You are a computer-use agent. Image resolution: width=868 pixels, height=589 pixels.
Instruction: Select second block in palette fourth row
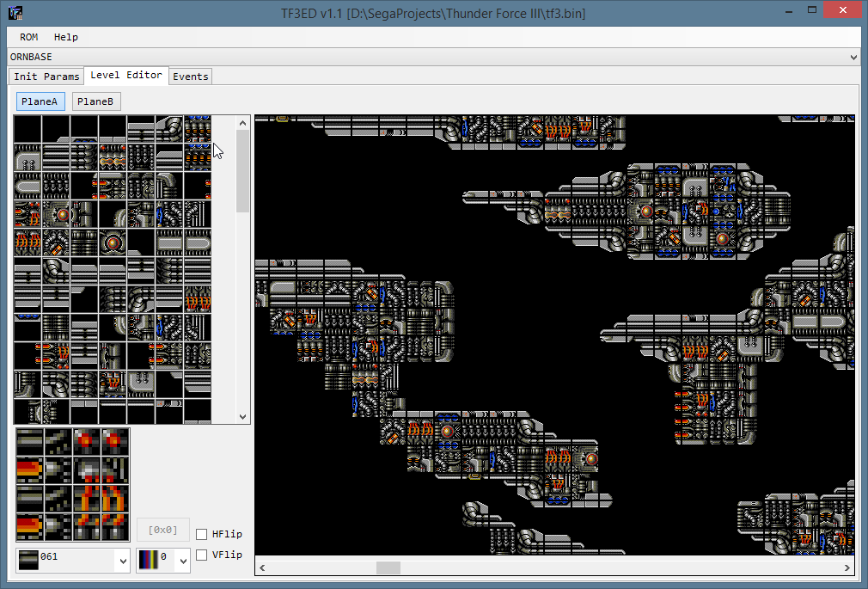point(56,214)
